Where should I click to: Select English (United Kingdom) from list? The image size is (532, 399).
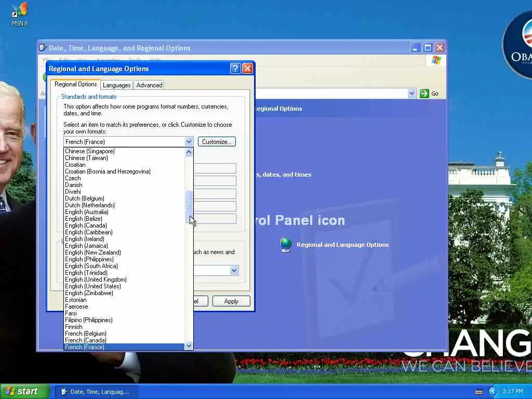coord(124,280)
